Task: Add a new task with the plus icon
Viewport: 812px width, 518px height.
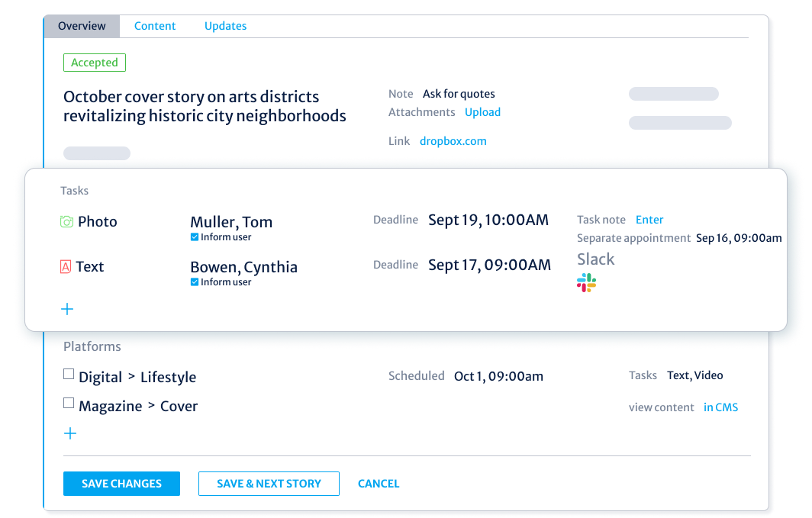Action: point(67,309)
